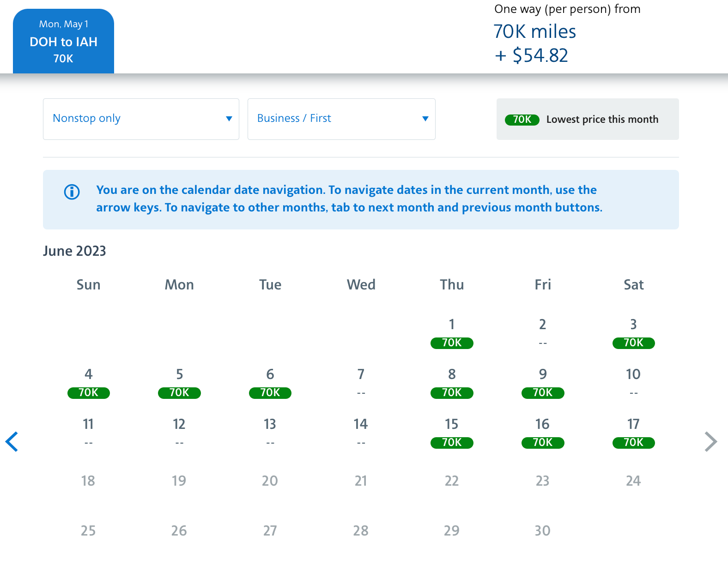Click the Sat column header
The image size is (728, 566).
[633, 284]
